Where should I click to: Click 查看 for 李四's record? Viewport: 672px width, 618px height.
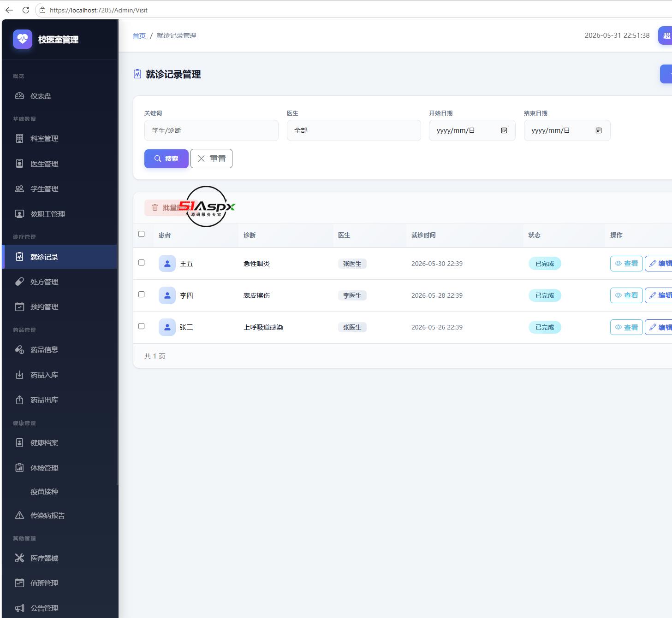click(626, 295)
